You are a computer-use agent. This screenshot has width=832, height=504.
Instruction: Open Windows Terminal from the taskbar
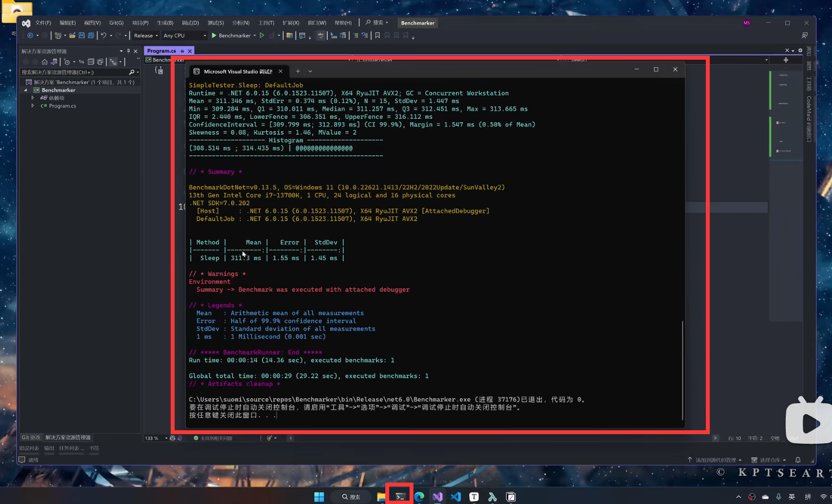point(399,496)
